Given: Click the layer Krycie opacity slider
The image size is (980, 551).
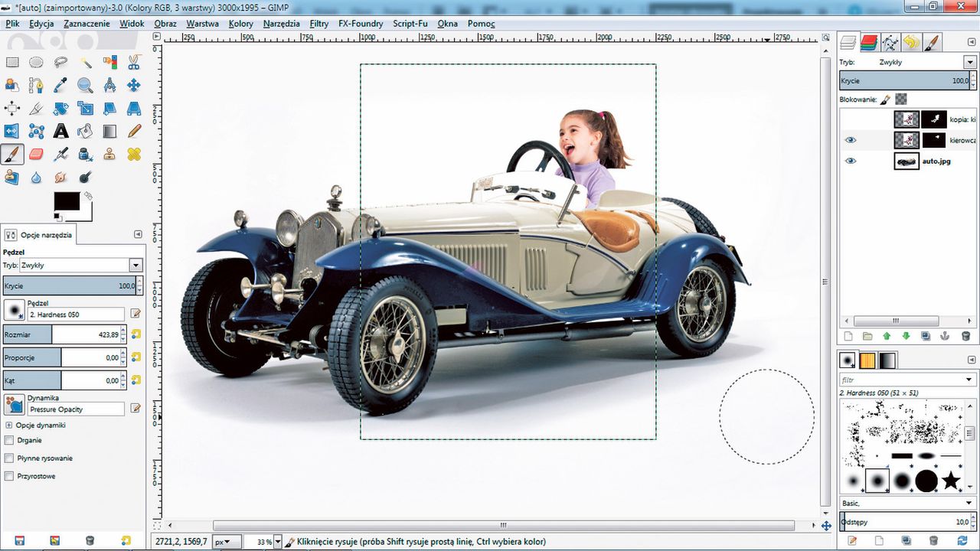Looking at the screenshot, I should 907,80.
